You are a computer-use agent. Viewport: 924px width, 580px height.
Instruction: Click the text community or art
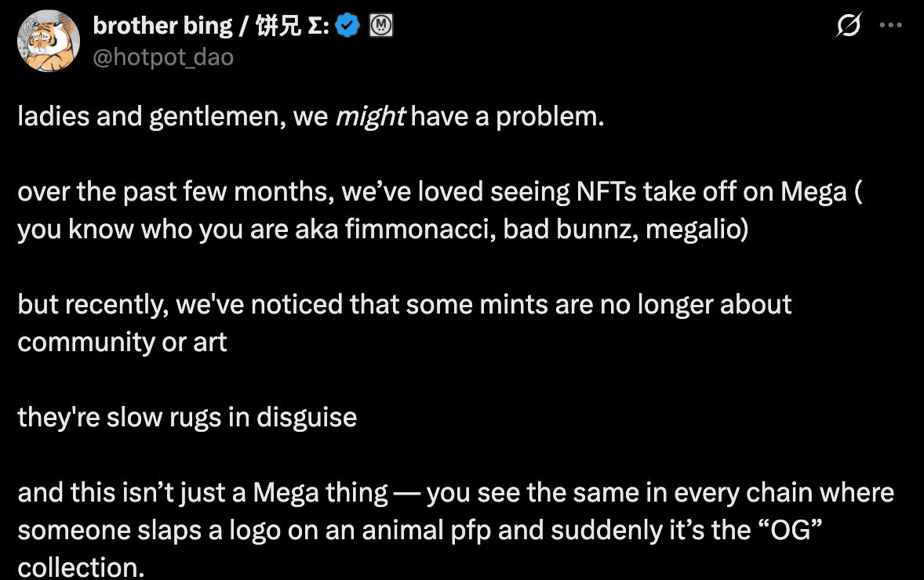point(122,342)
